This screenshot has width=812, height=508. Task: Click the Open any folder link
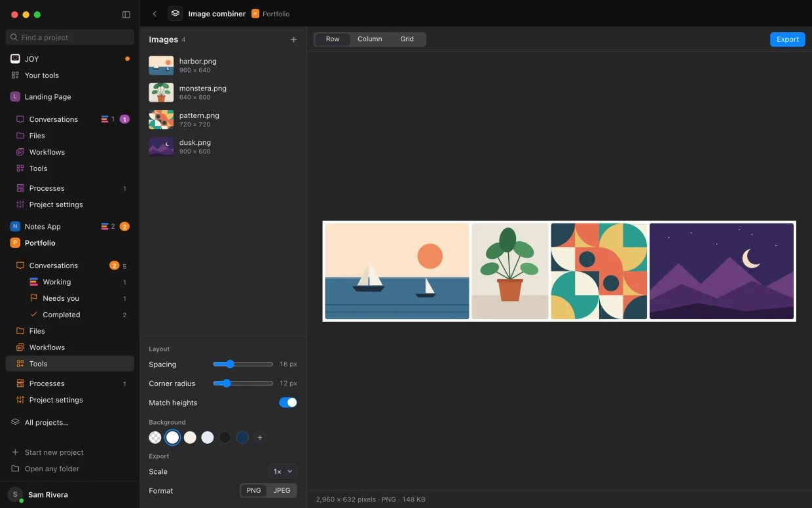tap(52, 469)
